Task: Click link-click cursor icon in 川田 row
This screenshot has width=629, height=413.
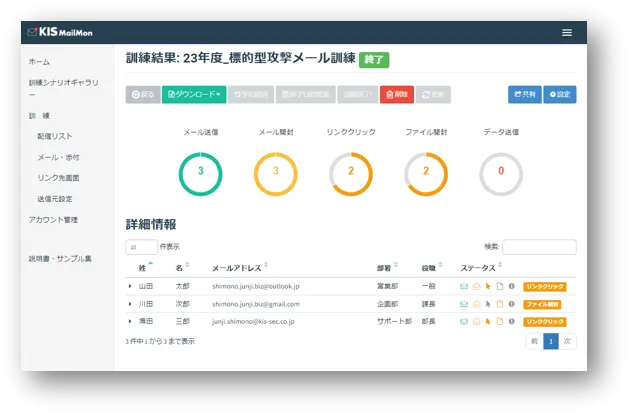Action: [x=488, y=304]
